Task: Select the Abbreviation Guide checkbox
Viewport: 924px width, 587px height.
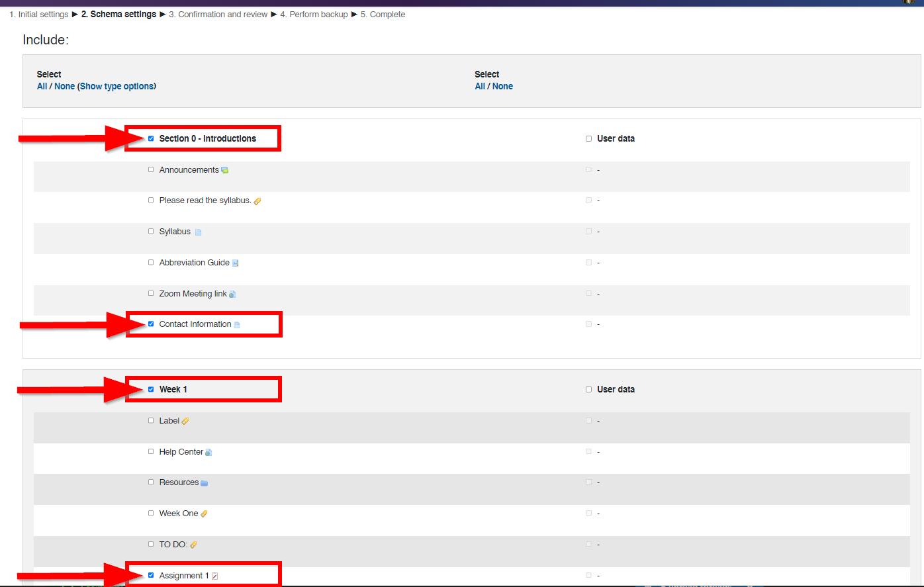Action: point(151,262)
